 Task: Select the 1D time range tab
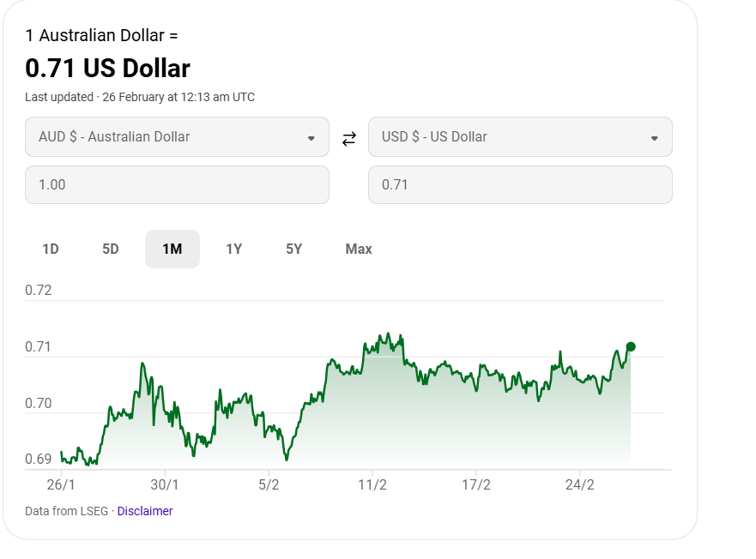tap(51, 249)
